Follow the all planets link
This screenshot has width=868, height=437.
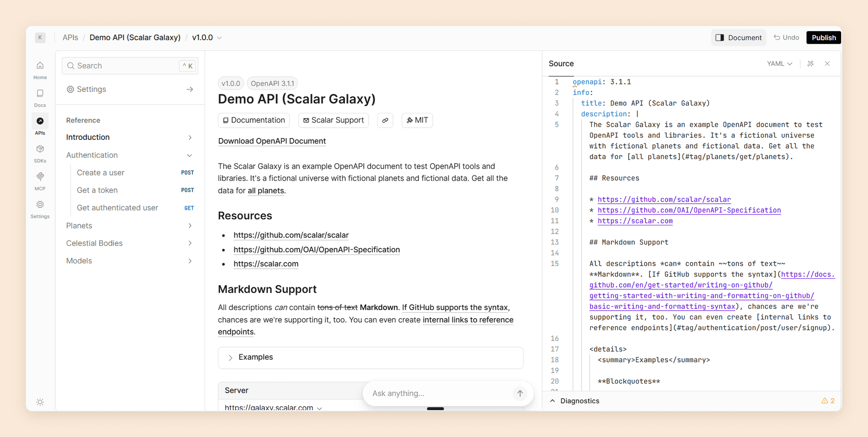click(265, 191)
